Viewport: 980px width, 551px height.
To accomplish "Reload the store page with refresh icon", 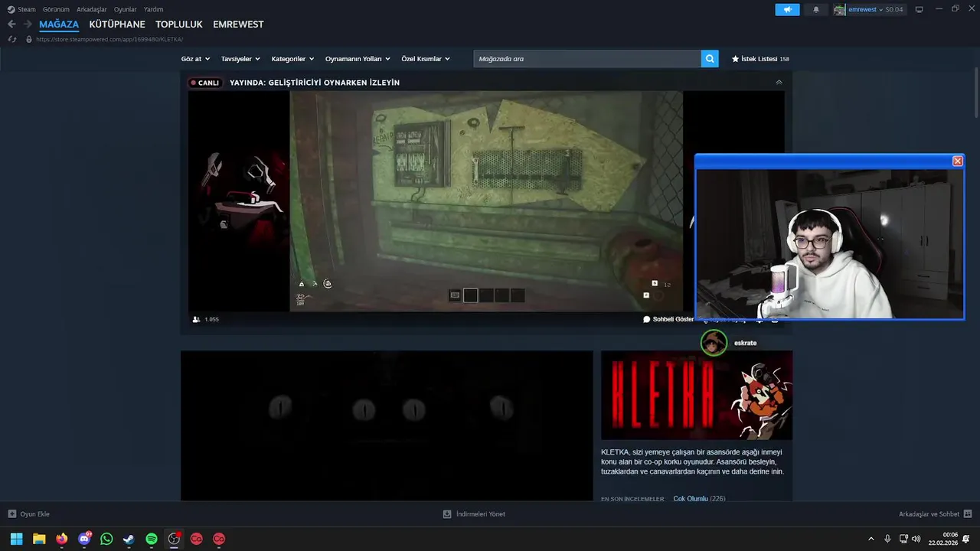I will [11, 39].
